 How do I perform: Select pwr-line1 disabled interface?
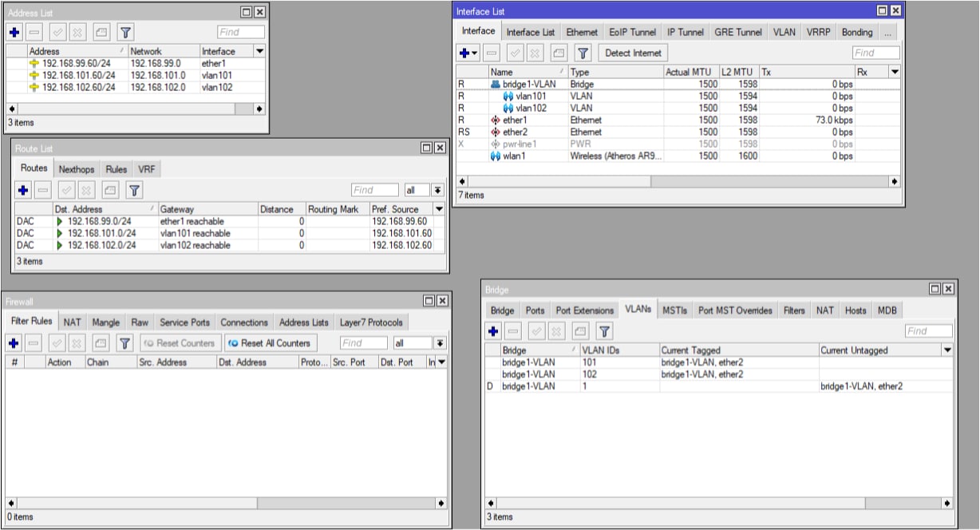[678, 144]
